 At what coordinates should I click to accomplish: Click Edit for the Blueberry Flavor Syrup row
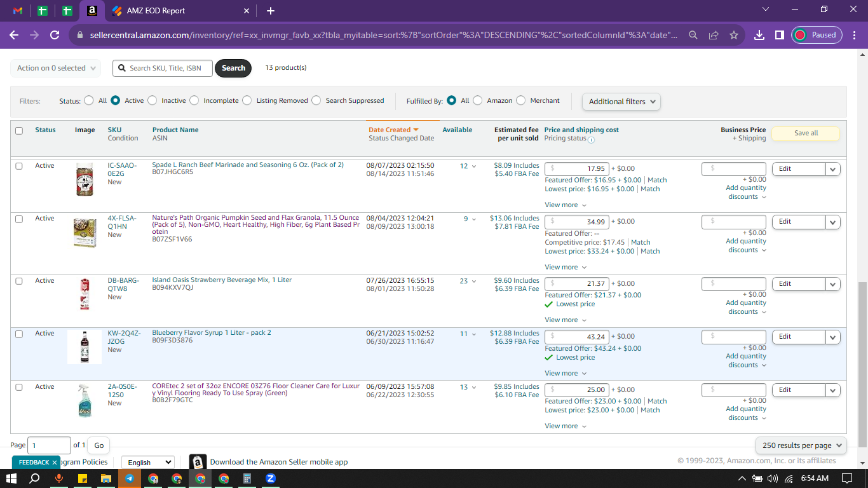coord(799,337)
